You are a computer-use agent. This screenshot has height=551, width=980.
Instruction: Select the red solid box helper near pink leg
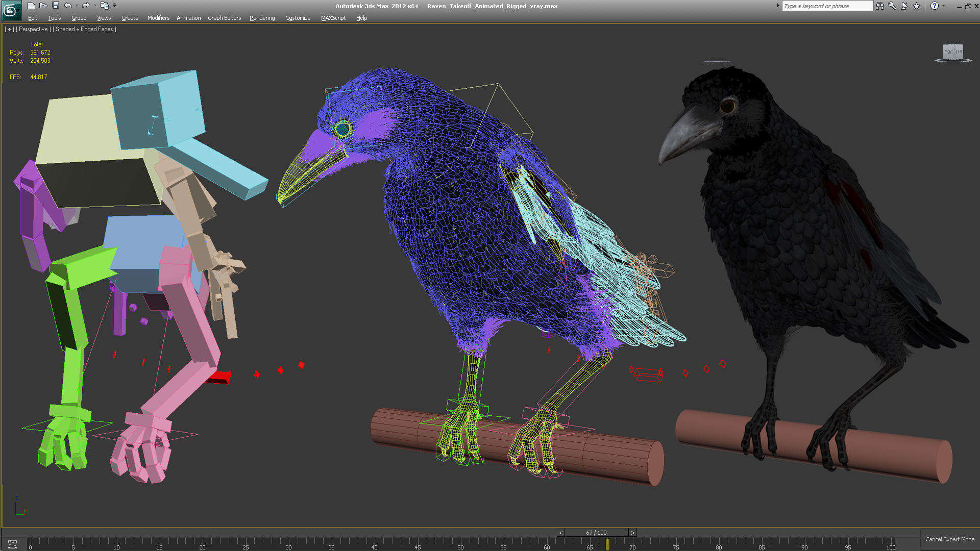coord(219,377)
